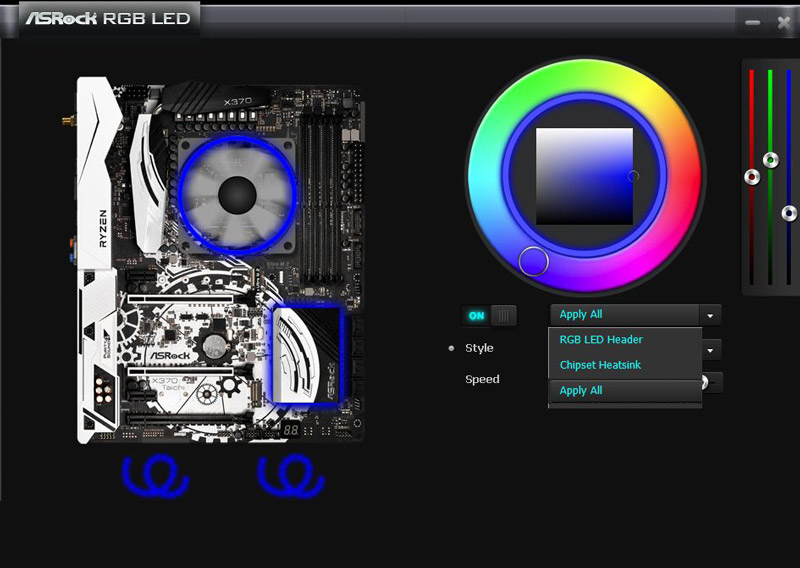Click the green channel slider handle
Viewport: 800px width, 568px height.
[x=770, y=160]
